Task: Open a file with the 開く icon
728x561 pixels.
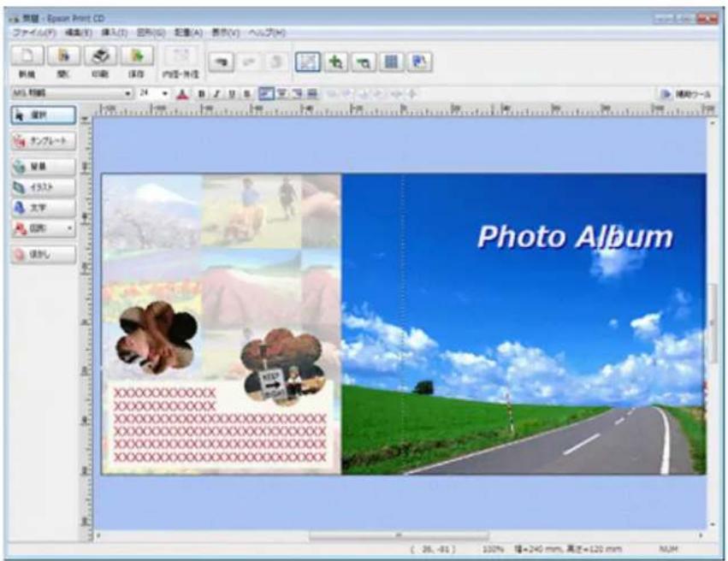Action: tap(63, 57)
